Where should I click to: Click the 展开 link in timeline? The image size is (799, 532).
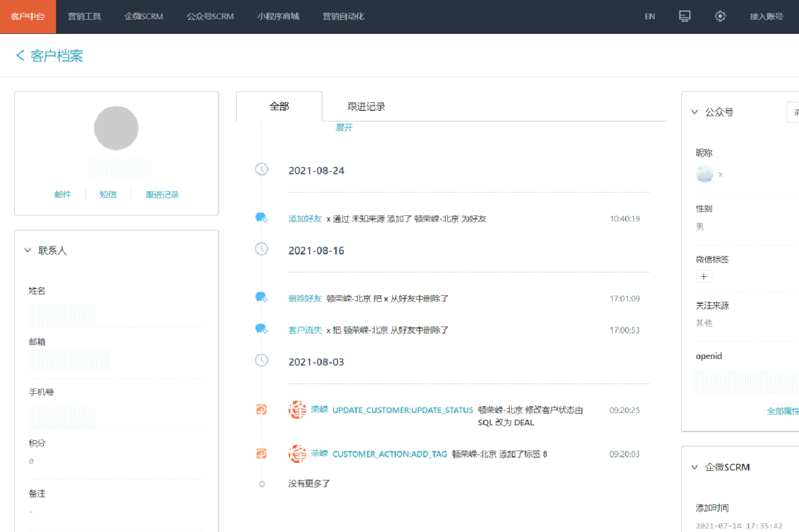pyautogui.click(x=344, y=128)
